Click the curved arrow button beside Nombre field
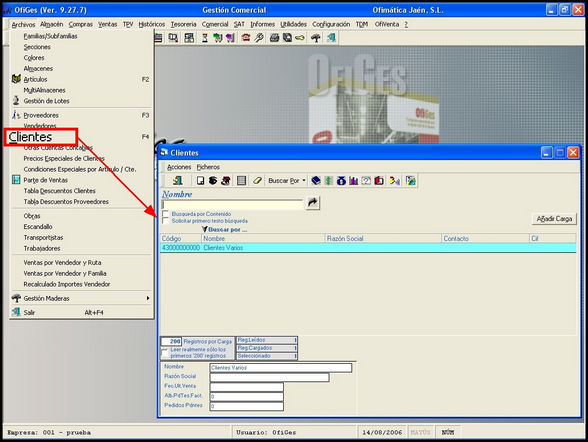The width and height of the screenshot is (588, 442). 313,203
